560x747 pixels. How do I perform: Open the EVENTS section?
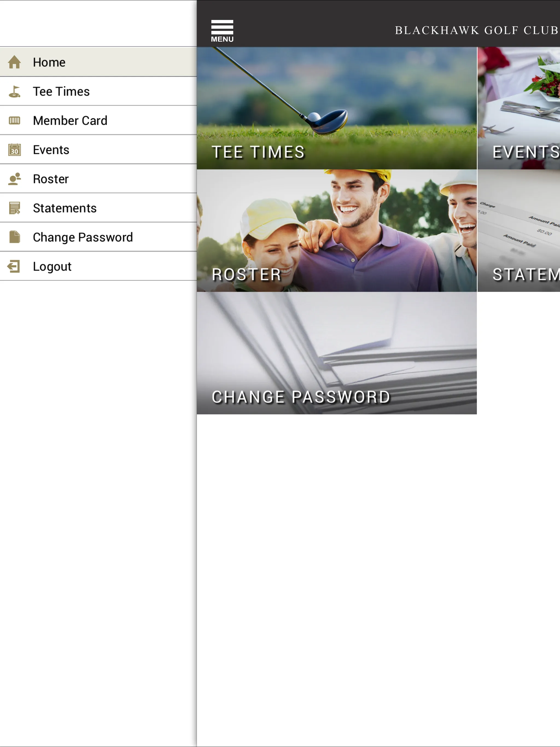(x=521, y=109)
